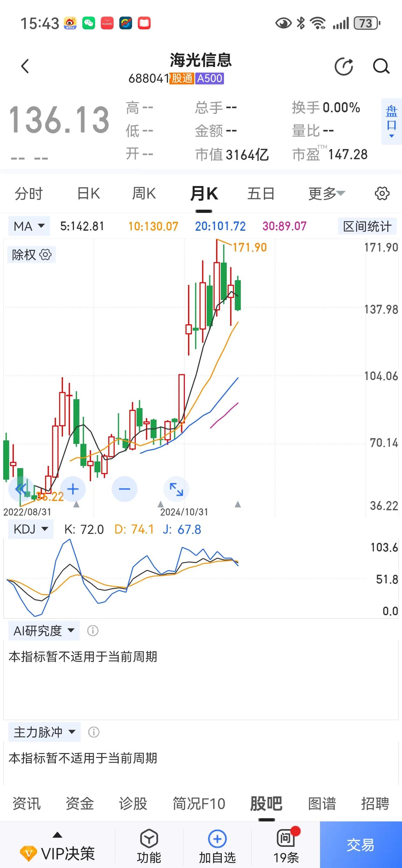Open the AI研究度 indicator dropdown
Viewport: 402px width, 868px height.
[x=44, y=631]
